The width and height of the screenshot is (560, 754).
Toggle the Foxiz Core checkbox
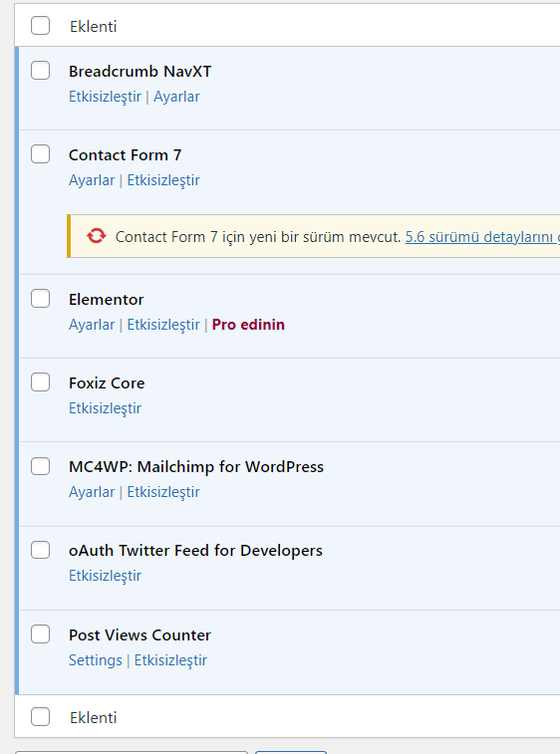[x=41, y=382]
